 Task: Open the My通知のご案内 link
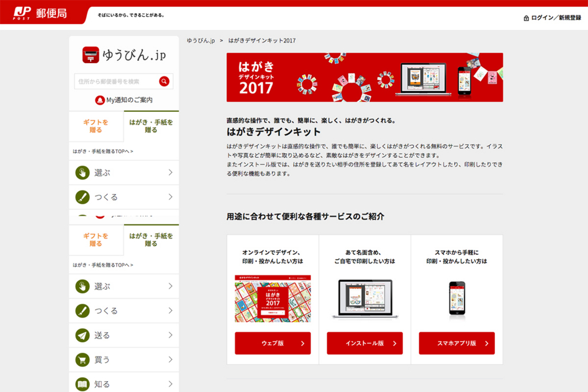pyautogui.click(x=129, y=100)
